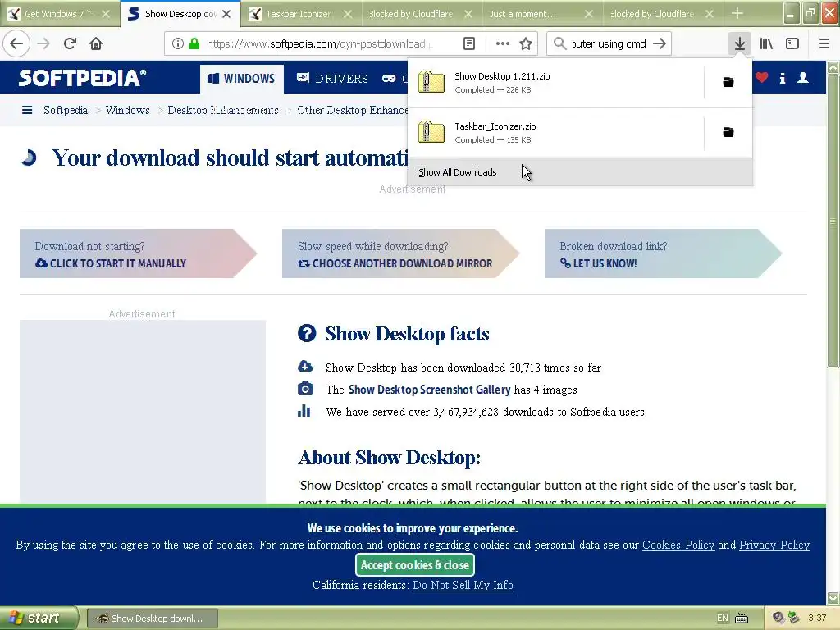Open the Show Desktop Screenshot Gallery link
The width and height of the screenshot is (840, 630).
[429, 390]
